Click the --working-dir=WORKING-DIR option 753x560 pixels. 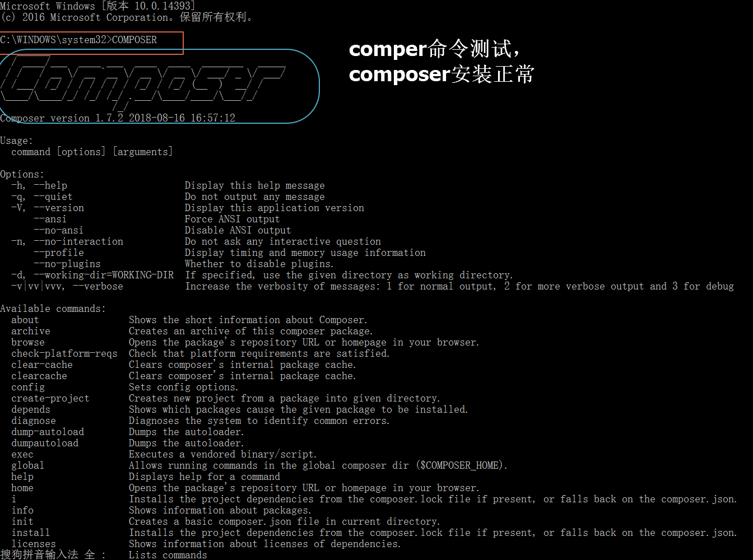[x=104, y=275]
